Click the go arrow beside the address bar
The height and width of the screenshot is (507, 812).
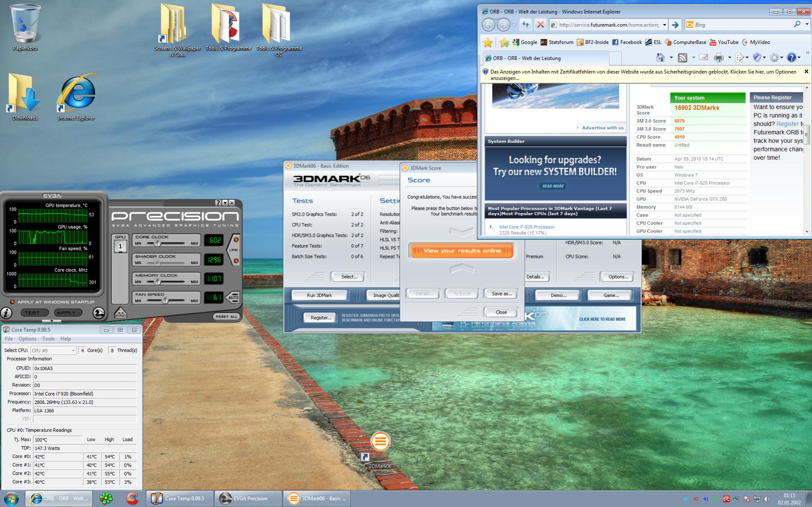675,25
